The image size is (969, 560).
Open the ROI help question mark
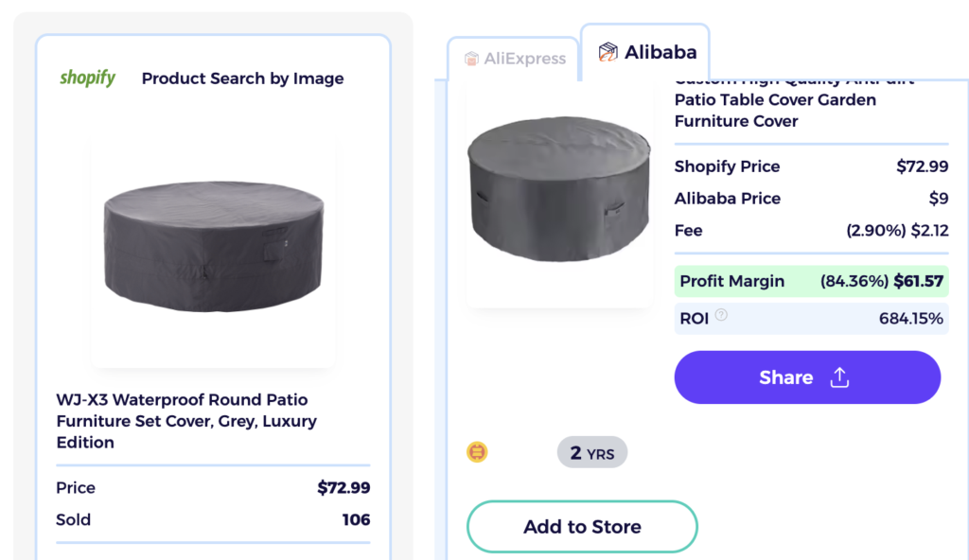pos(721,316)
